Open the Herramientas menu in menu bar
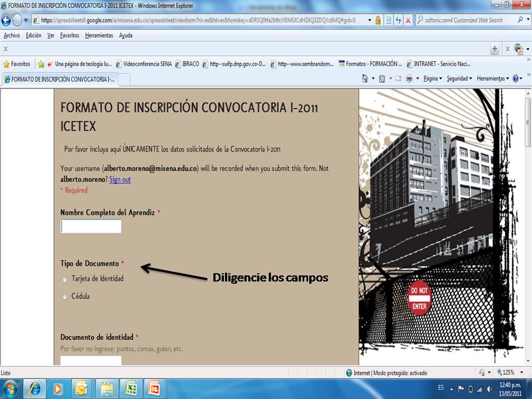Viewport: 532px width, 399px height. [x=99, y=35]
